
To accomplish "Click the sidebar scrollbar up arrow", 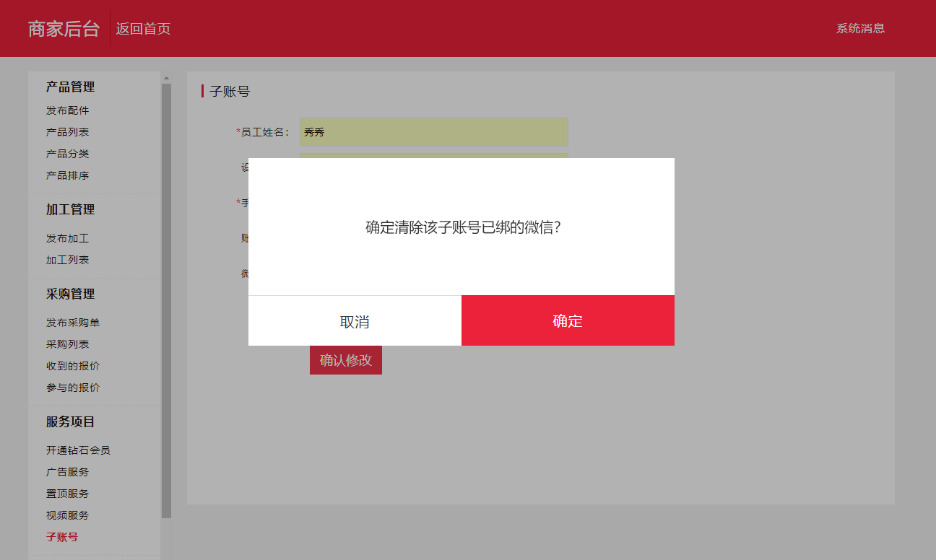I will point(166,77).
